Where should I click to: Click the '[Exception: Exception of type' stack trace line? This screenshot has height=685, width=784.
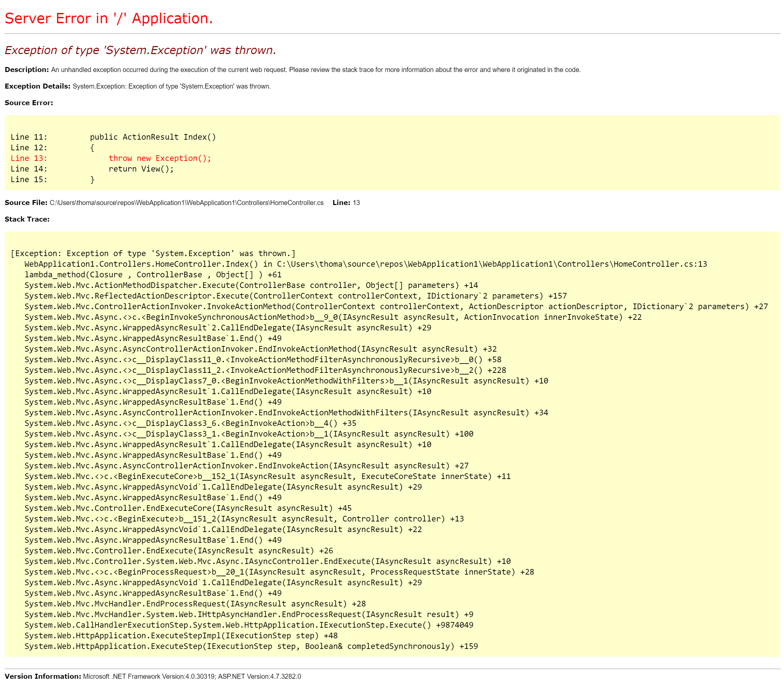[153, 253]
